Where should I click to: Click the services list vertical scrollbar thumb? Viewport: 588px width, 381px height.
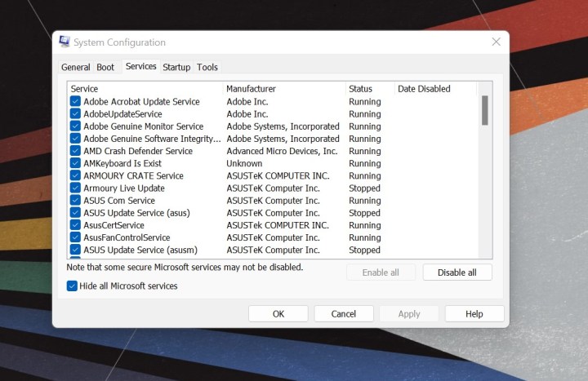point(485,110)
